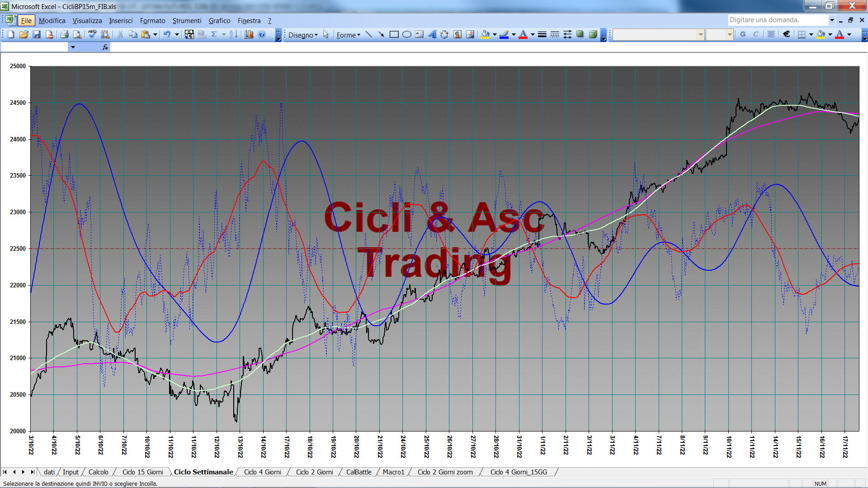Screen dimensions: 868x488
Task: Save the workbook with the floppy icon
Action: tap(37, 34)
